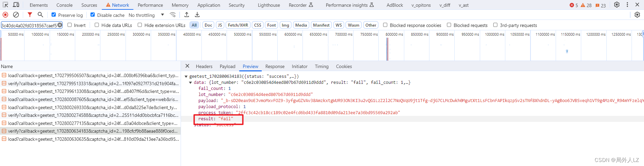
Task: Click the marker near 800000 ms on timeline
Action: coord(387,49)
